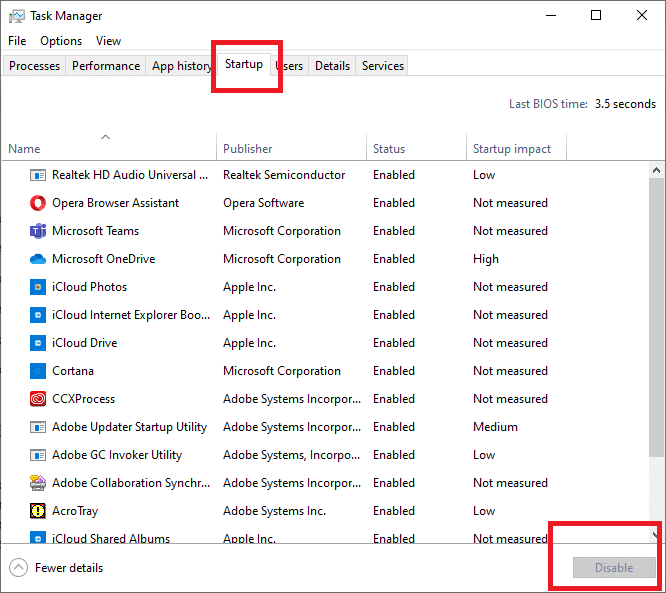Switch to the Details tab
This screenshot has width=666, height=593.
click(x=332, y=66)
